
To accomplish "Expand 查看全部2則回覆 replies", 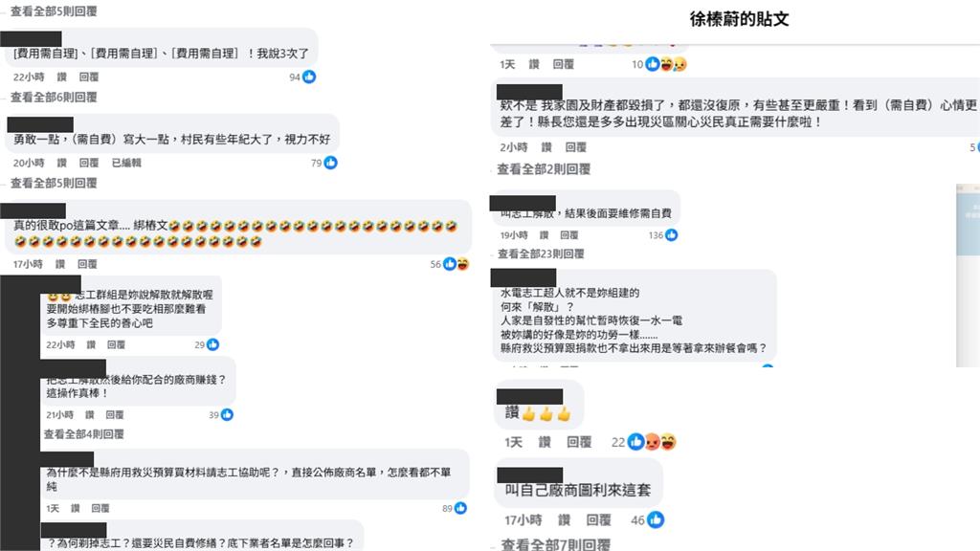I will click(544, 169).
